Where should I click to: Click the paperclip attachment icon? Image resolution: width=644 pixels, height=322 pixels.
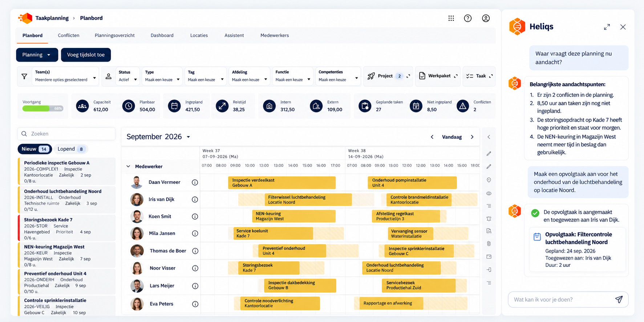click(x=489, y=244)
